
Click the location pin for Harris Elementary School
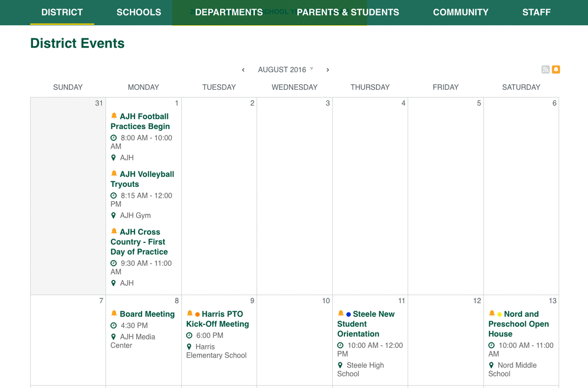point(189,346)
